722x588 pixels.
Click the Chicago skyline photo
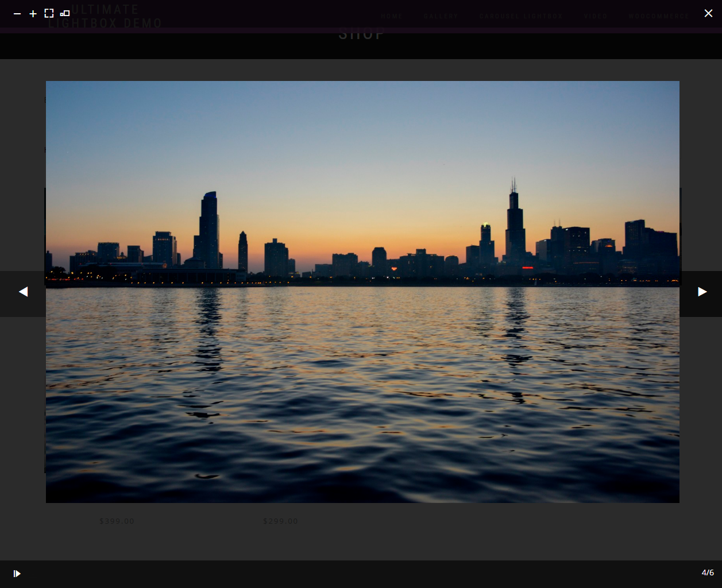coord(362,292)
